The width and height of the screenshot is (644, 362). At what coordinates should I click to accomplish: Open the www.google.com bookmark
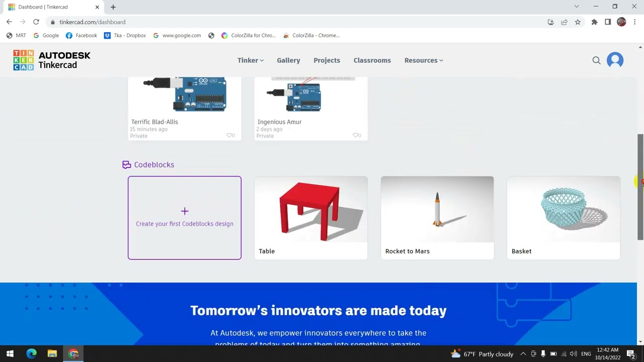click(x=177, y=36)
